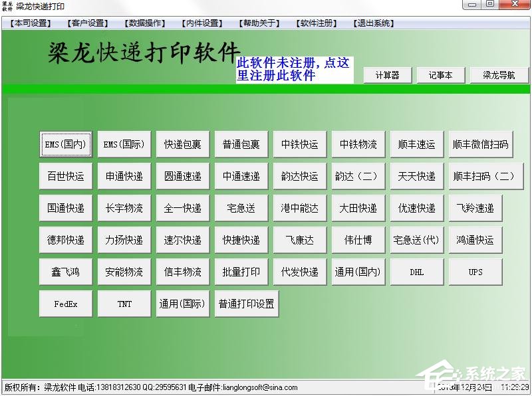Choose 长宇物流 button
This screenshot has height=396, width=532.
pos(124,208)
